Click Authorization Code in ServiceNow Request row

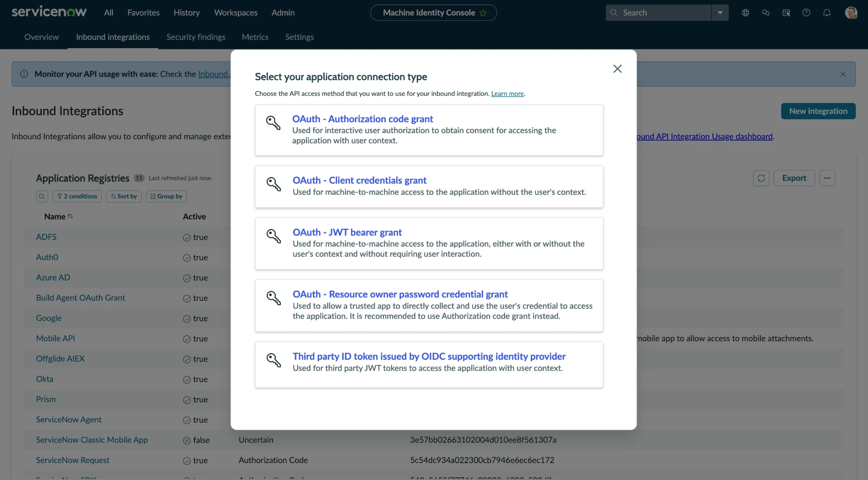[273, 460]
